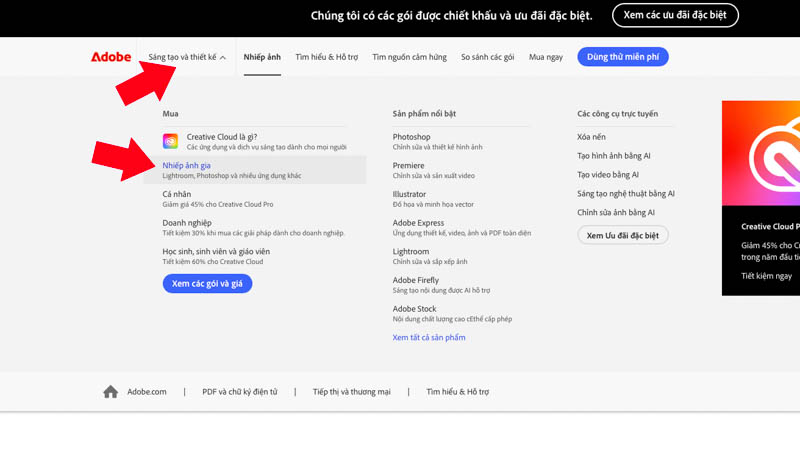The image size is (800, 450).
Task: Click Tiết kiệm ngay in promo card
Action: coord(766,276)
